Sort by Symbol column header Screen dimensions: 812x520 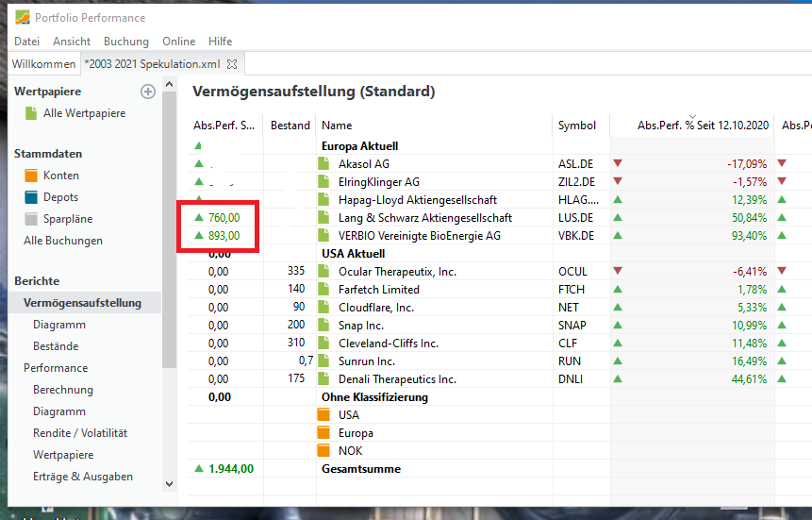[577, 126]
